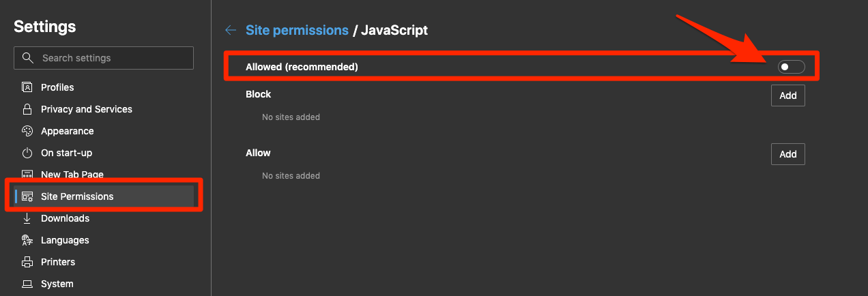Click the Downloads arrow icon

tap(27, 218)
